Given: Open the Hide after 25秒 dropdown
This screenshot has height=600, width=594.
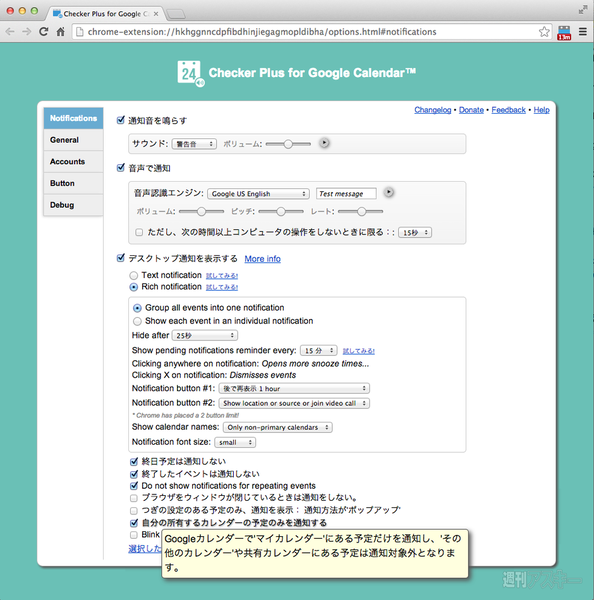Looking at the screenshot, I should pos(205,335).
